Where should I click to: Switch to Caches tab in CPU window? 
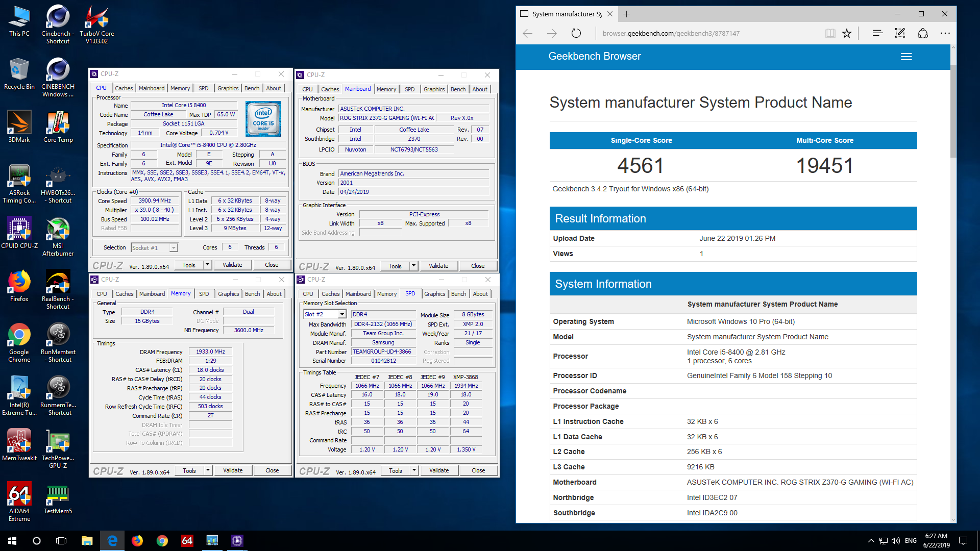pyautogui.click(x=124, y=88)
